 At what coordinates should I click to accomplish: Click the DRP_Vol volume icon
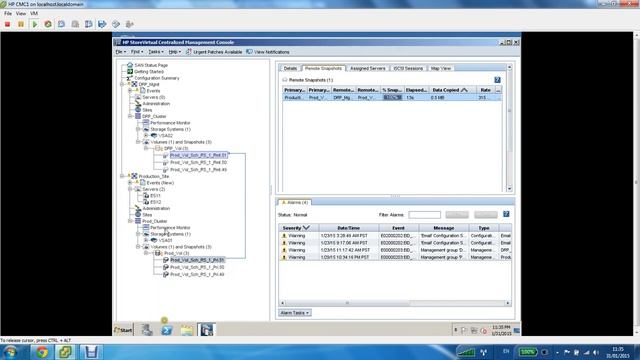pyautogui.click(x=158, y=149)
